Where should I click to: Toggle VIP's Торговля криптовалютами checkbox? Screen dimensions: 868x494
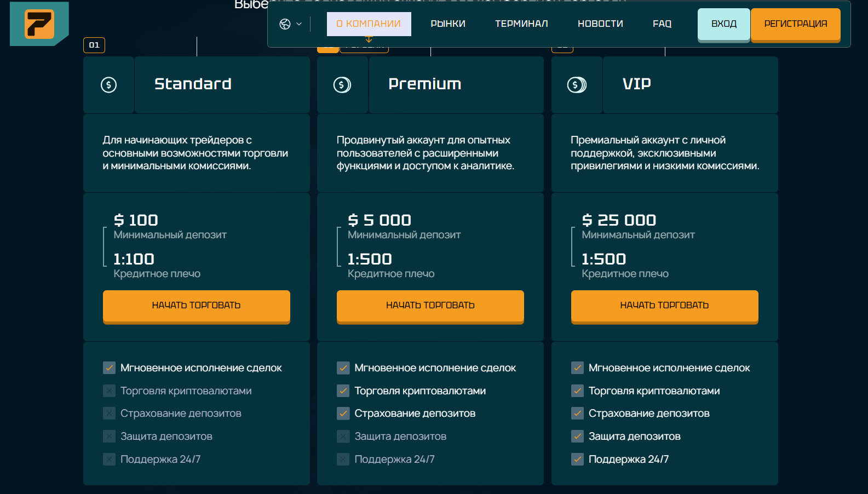point(577,391)
